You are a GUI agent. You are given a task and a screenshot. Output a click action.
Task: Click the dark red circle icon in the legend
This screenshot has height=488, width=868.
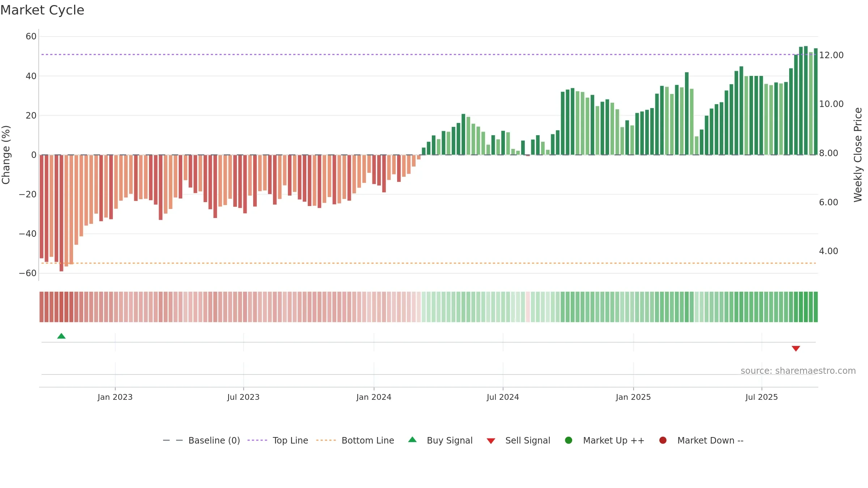pyautogui.click(x=663, y=440)
